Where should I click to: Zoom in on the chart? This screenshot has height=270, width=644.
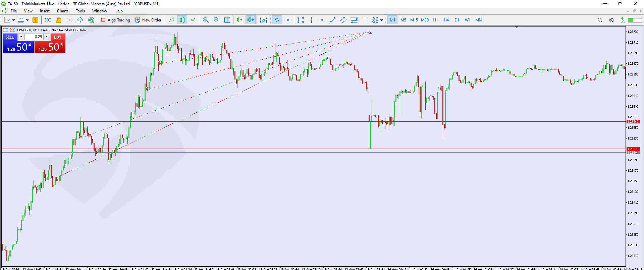pos(206,20)
